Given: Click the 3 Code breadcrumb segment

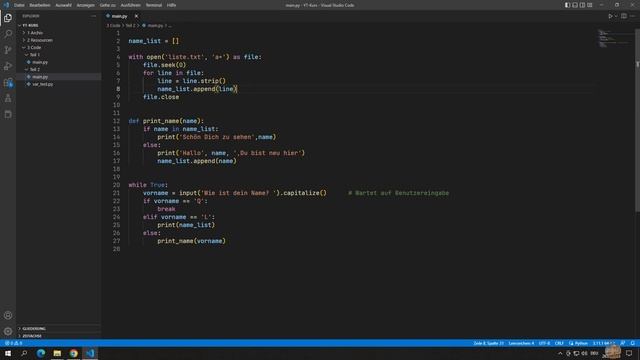Looking at the screenshot, I should point(114,25).
